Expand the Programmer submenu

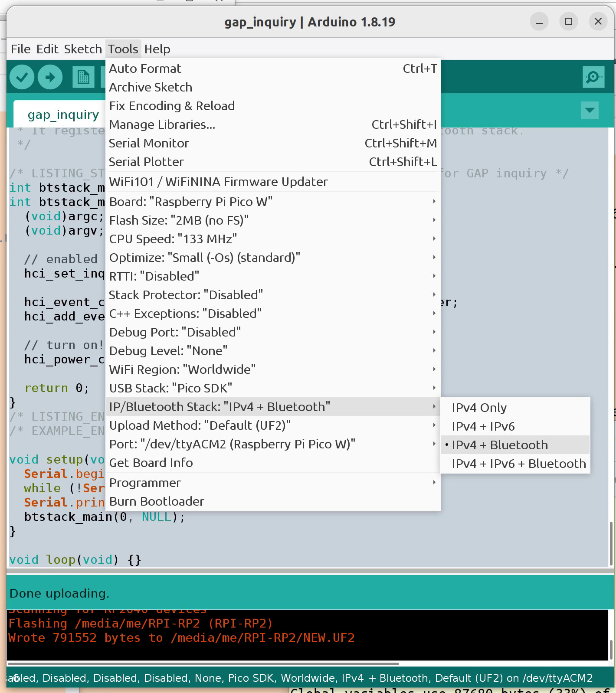click(x=273, y=483)
